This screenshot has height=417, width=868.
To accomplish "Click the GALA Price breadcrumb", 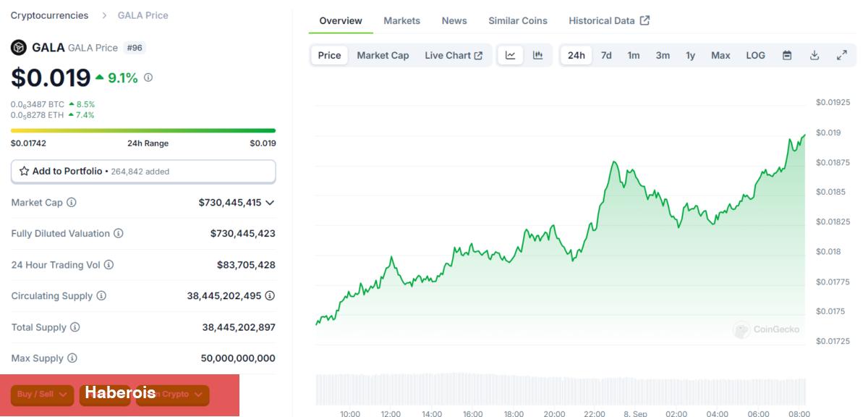I will [x=143, y=15].
